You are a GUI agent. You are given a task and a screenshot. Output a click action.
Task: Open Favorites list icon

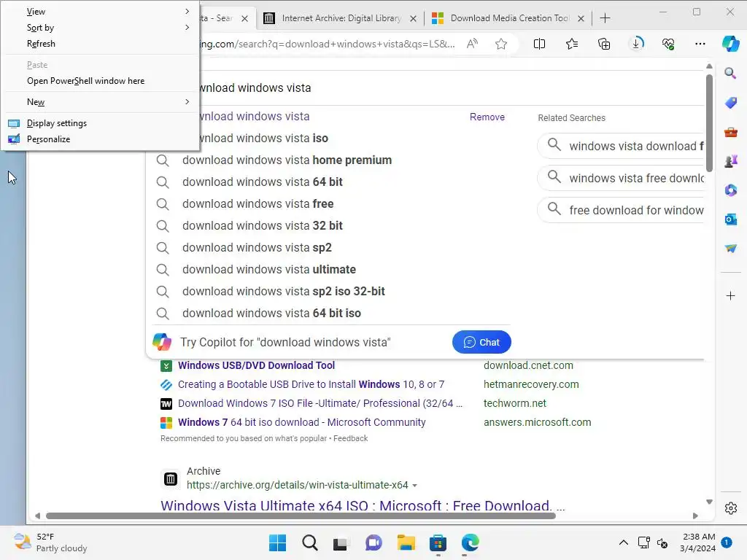pos(572,44)
